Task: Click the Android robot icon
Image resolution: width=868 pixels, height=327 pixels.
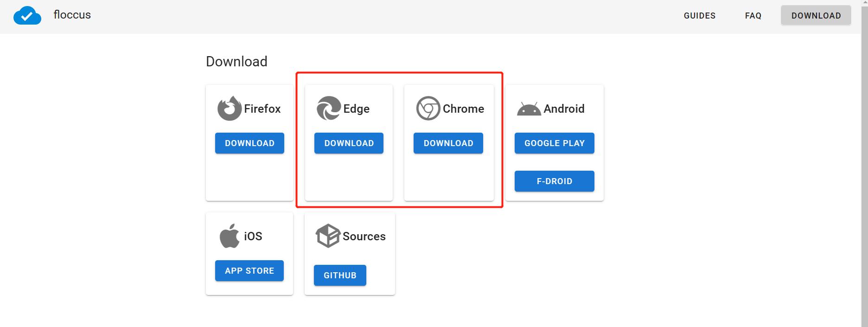Action: point(529,109)
